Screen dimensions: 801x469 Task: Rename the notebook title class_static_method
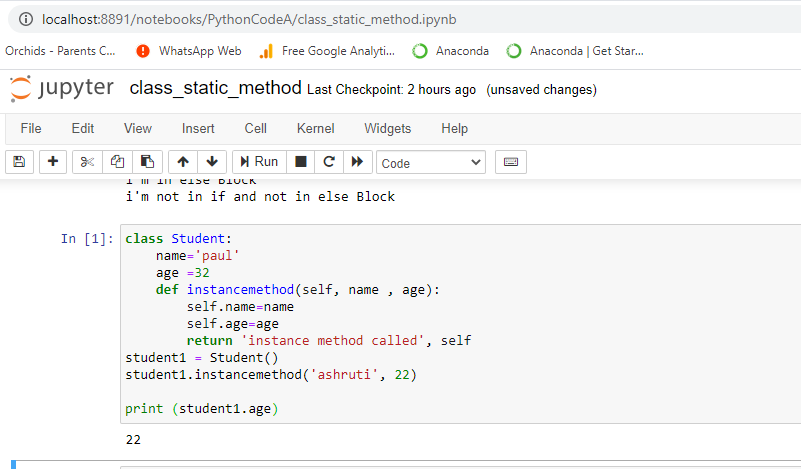[x=215, y=88]
